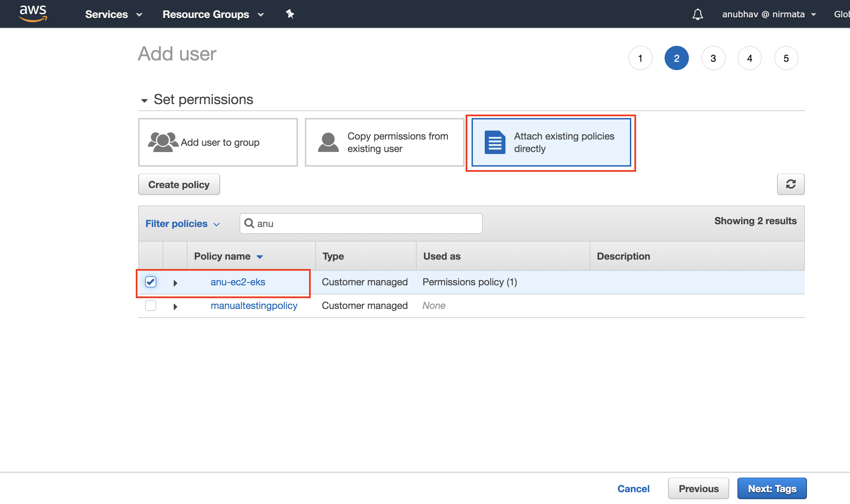Choose Copy permissions from existing user
Viewport: 850px width, 504px height.
(x=385, y=142)
